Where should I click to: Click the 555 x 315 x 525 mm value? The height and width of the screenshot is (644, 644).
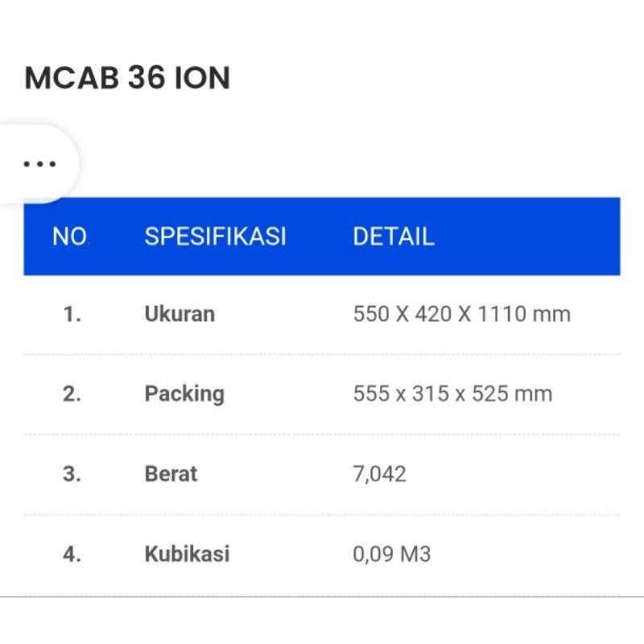(x=452, y=394)
